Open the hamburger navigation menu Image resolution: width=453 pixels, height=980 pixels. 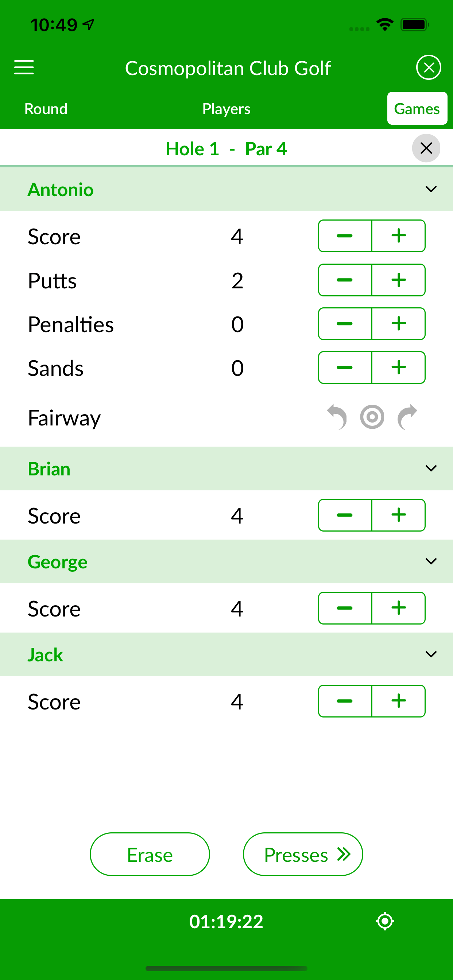tap(24, 67)
